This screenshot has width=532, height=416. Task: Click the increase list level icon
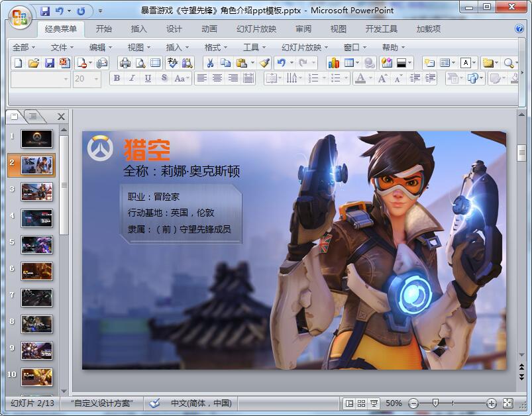coord(430,78)
